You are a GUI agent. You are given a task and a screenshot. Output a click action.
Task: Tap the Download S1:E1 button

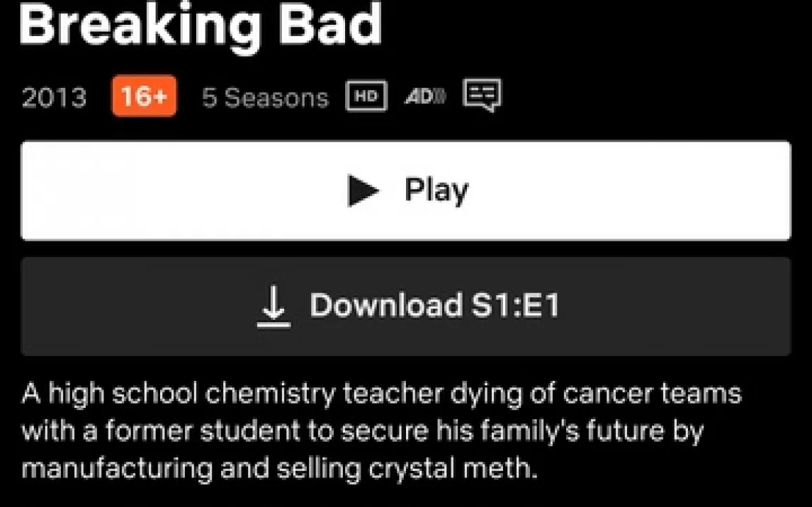point(405,306)
